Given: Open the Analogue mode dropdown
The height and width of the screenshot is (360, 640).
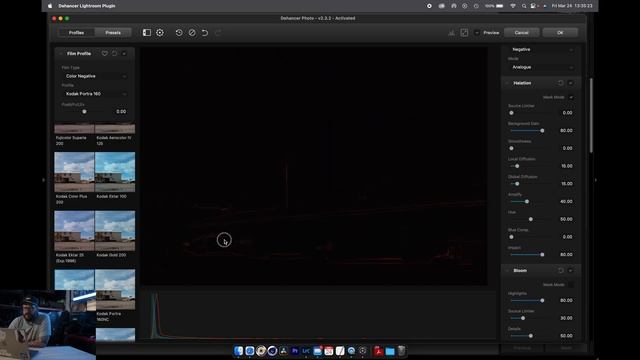Looking at the screenshot, I should tap(541, 67).
